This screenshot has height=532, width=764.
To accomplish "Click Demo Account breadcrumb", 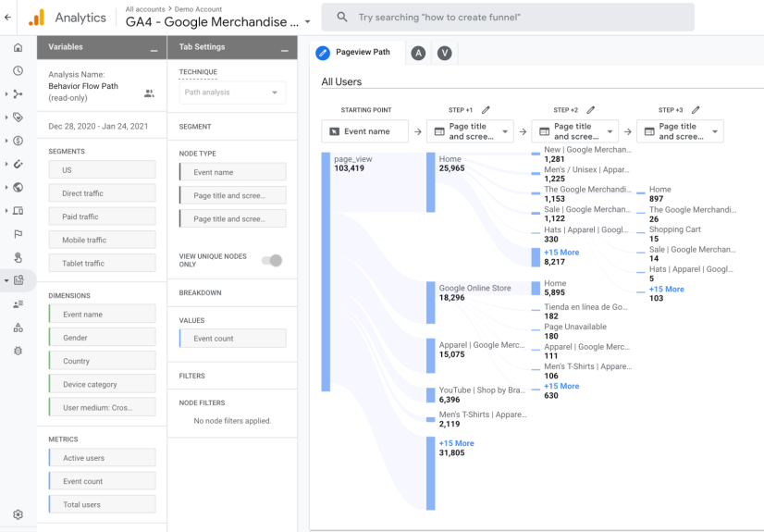I will pyautogui.click(x=198, y=9).
